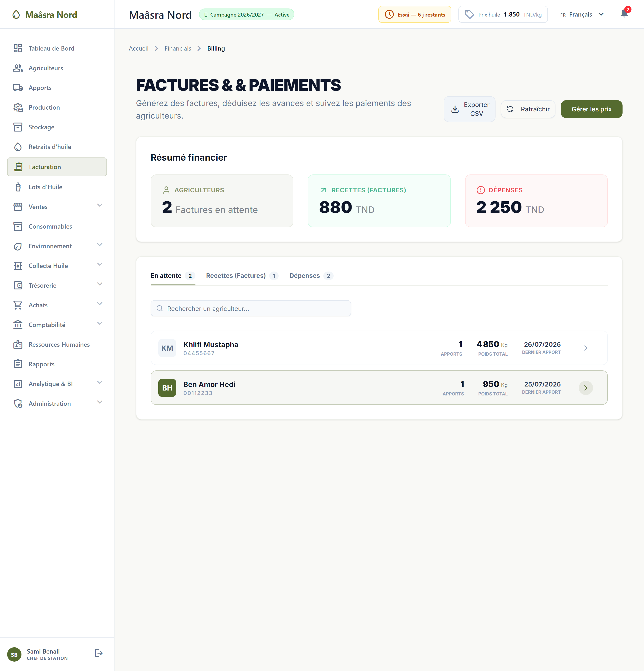Click the Khlifi Mustapha name
Viewport: 644px width, 671px height.
211,344
